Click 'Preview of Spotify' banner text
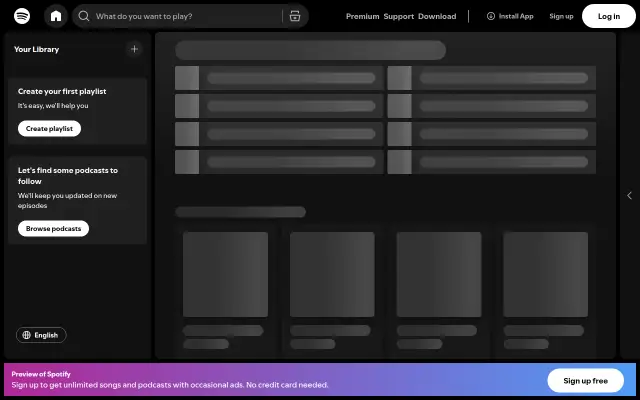 coord(41,374)
